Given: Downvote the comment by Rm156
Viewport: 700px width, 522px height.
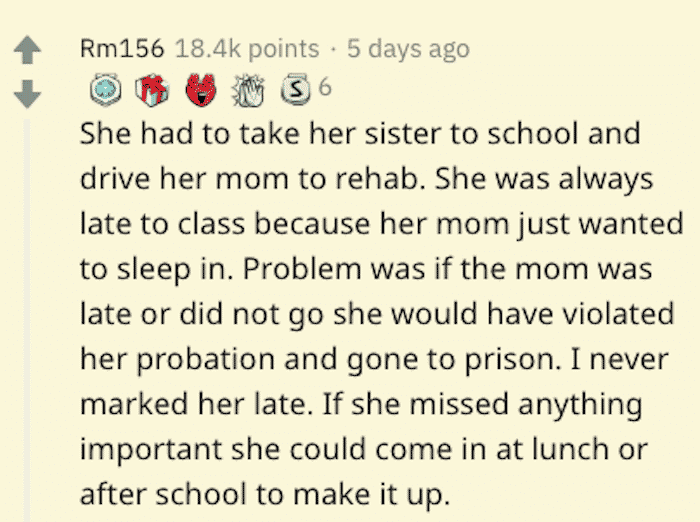Looking at the screenshot, I should point(28,94).
